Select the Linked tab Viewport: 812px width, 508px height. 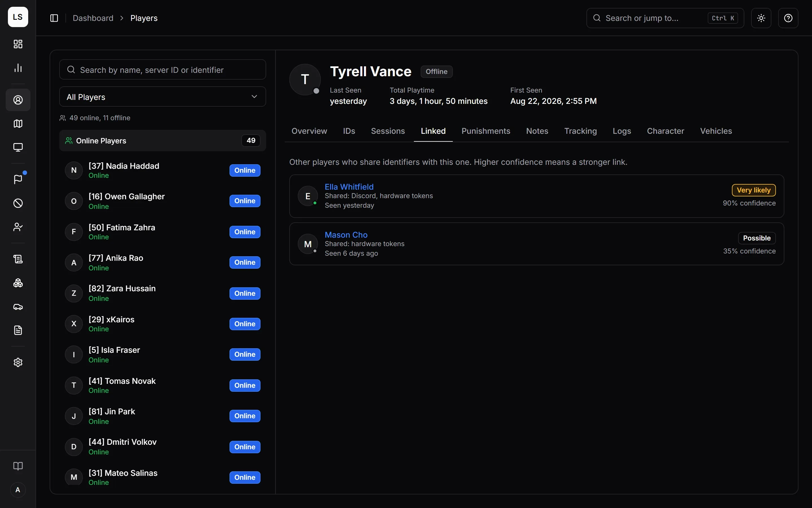pos(433,131)
